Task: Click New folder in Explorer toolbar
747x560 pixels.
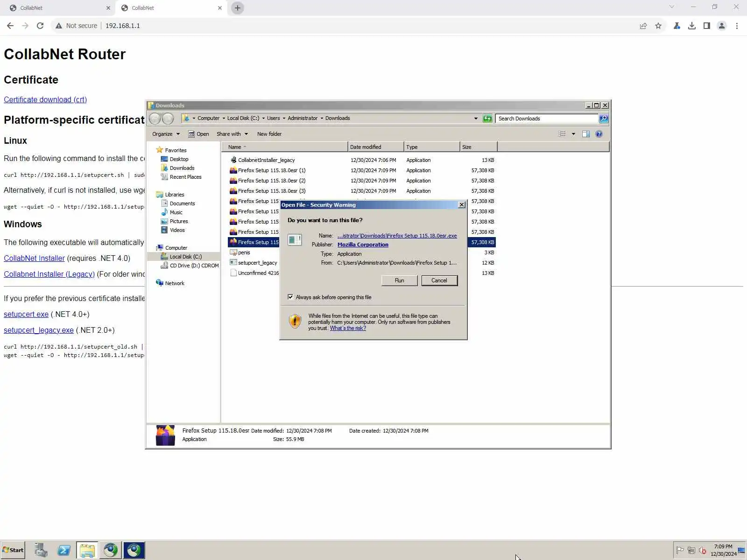Action: point(269,134)
